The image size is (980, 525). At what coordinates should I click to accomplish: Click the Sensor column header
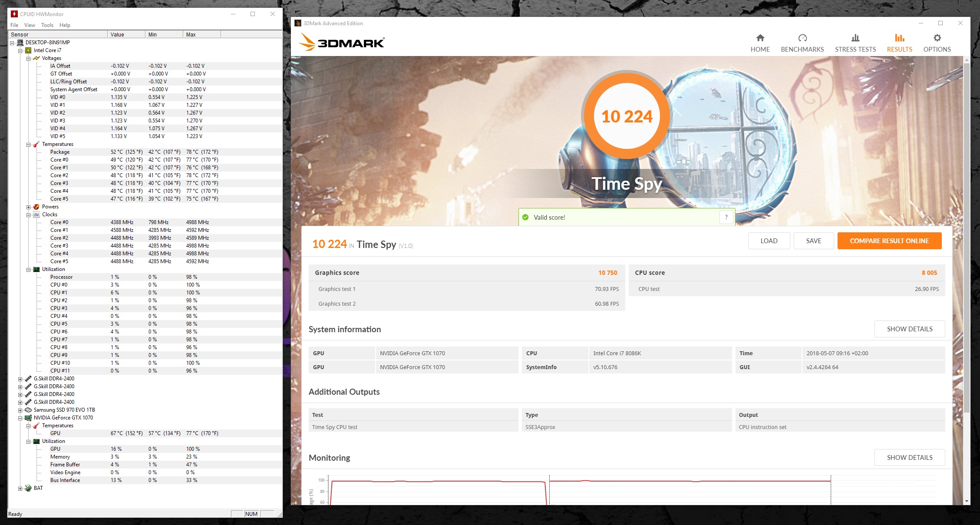pyautogui.click(x=58, y=34)
